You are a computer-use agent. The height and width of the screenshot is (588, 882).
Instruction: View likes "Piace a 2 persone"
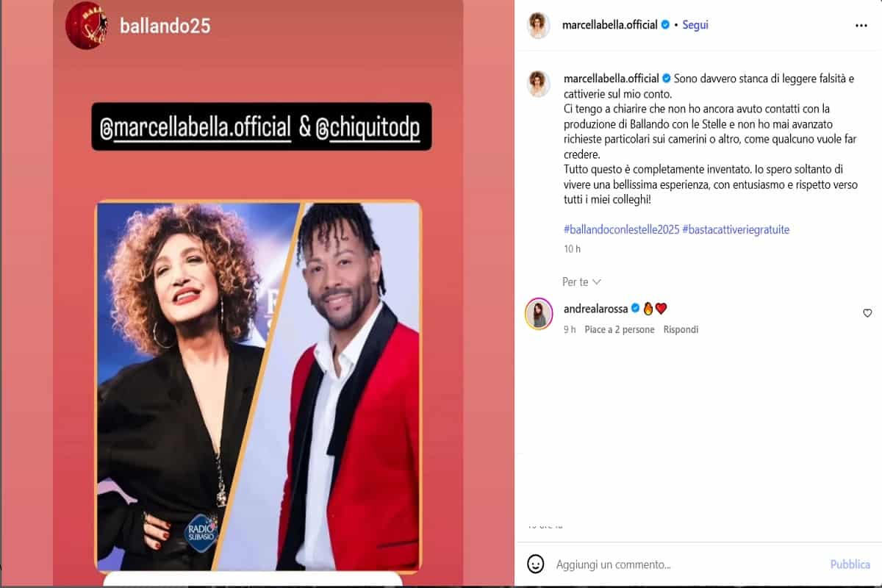(620, 330)
